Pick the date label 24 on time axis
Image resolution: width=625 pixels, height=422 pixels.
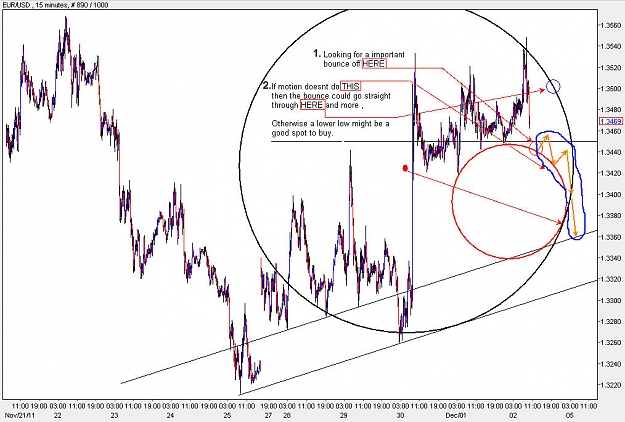pyautogui.click(x=171, y=416)
